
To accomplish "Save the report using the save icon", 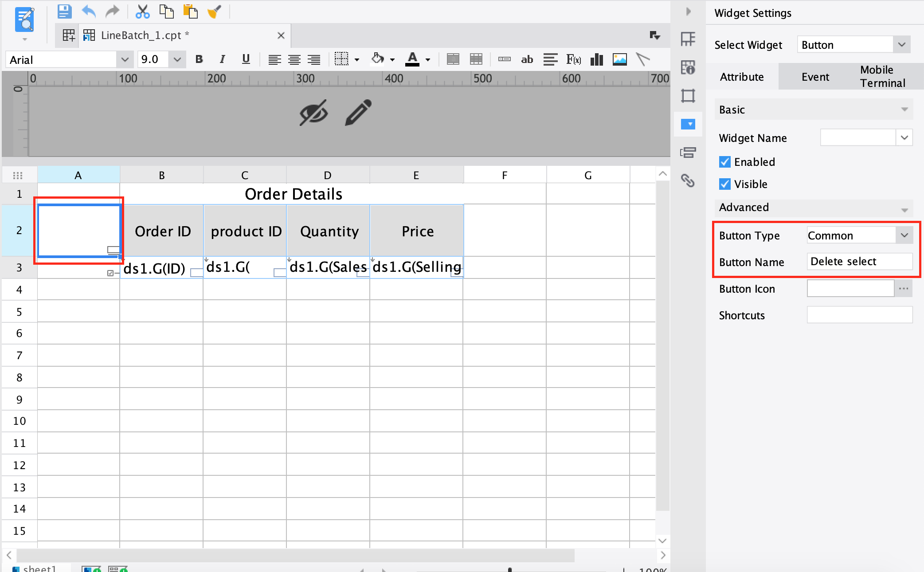I will (63, 12).
